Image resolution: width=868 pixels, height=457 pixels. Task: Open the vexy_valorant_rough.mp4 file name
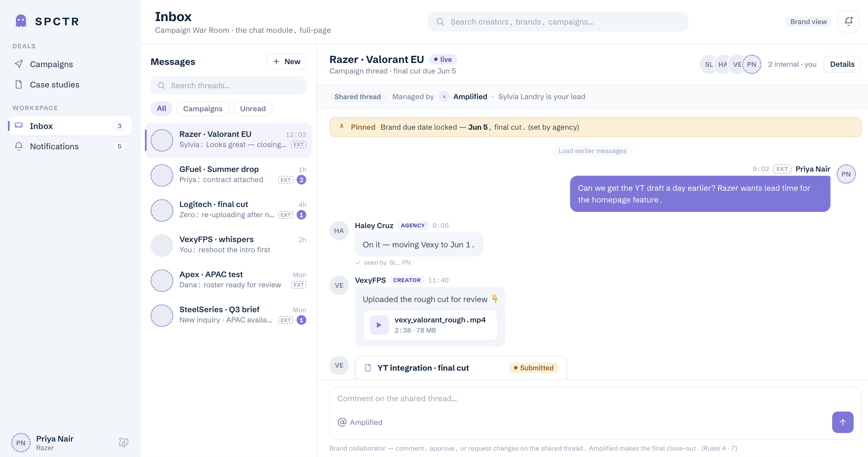pos(440,320)
